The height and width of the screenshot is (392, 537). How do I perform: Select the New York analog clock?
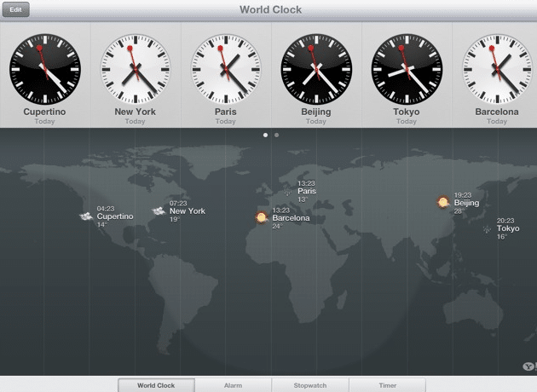click(x=136, y=69)
